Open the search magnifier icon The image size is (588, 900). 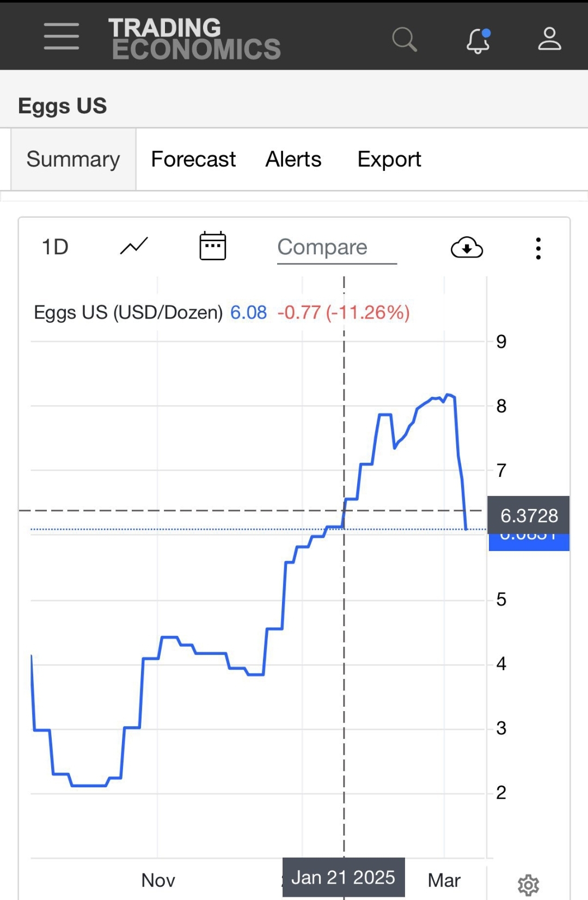pos(404,39)
